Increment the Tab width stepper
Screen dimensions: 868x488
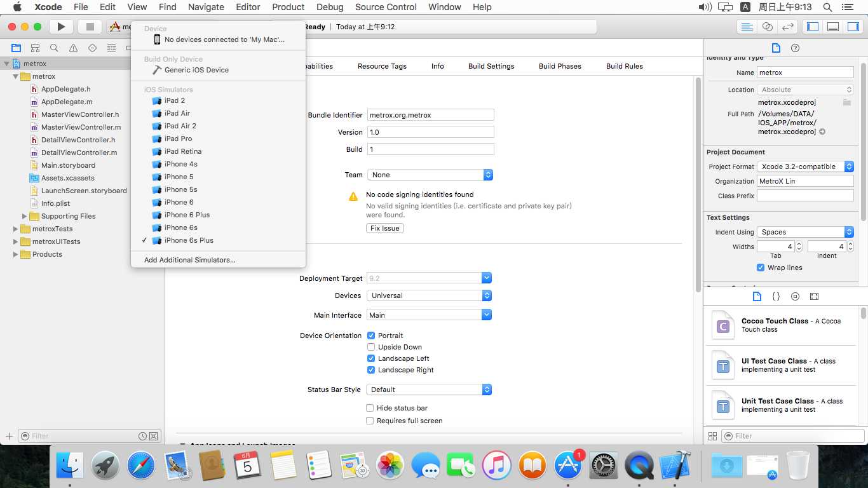click(x=799, y=244)
